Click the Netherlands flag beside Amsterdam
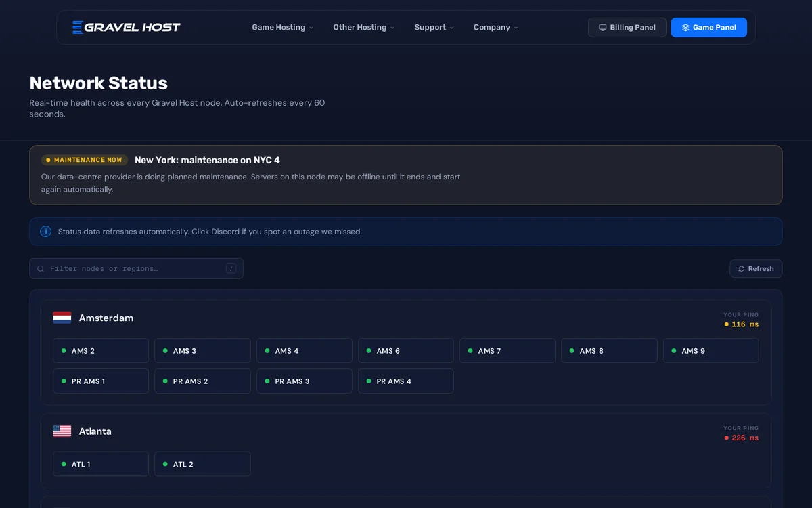 pos(62,318)
